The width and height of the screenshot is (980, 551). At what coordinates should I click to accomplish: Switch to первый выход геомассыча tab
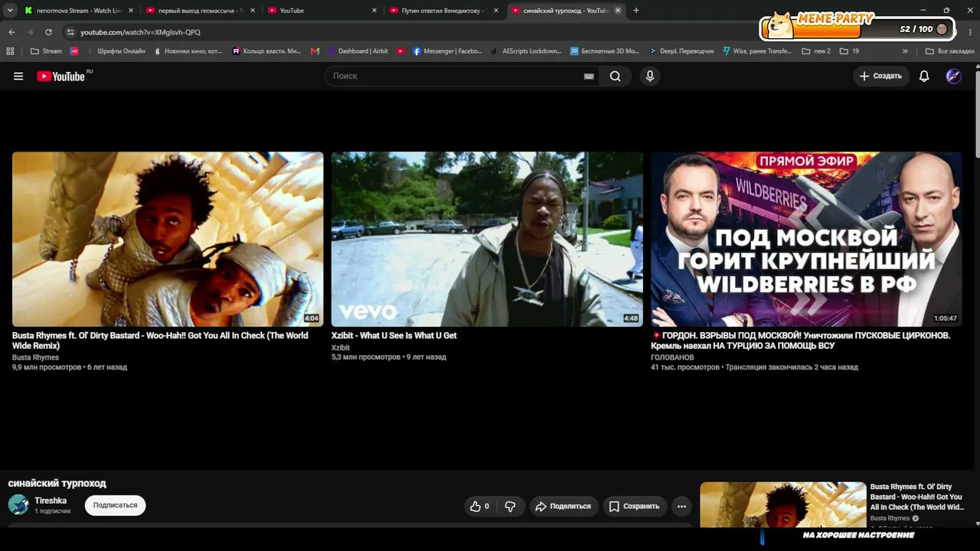tap(199, 11)
